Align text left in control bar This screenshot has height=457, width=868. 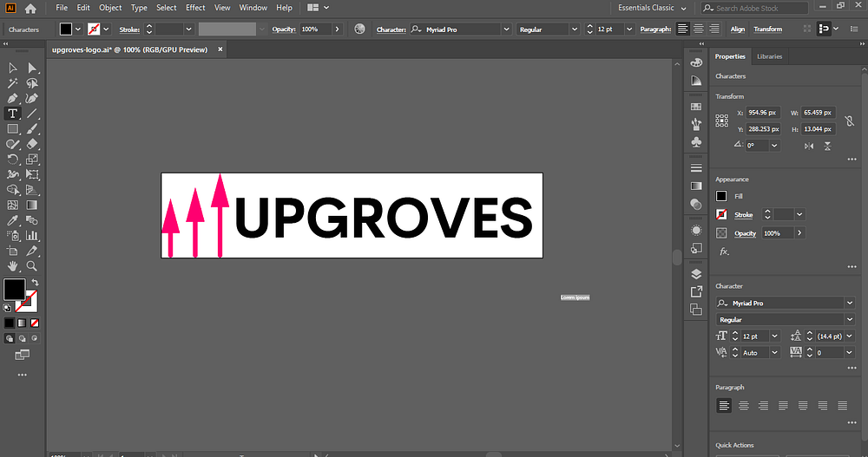pos(682,29)
